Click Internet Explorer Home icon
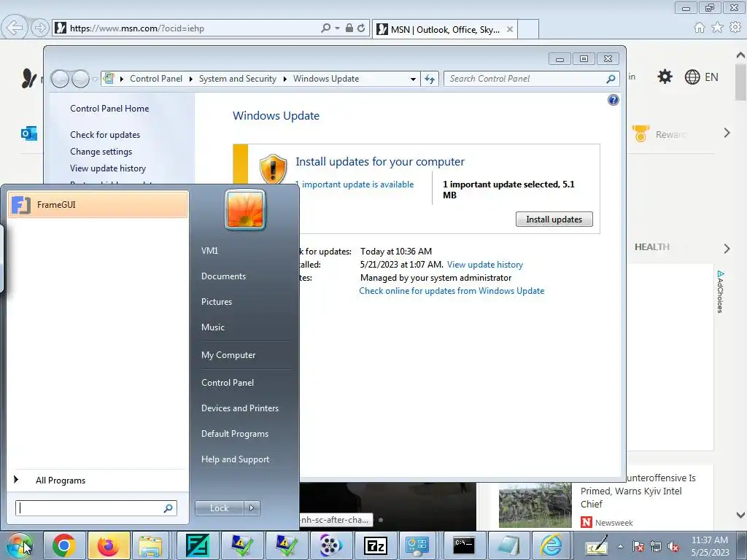This screenshot has width=747, height=560. coord(700,28)
